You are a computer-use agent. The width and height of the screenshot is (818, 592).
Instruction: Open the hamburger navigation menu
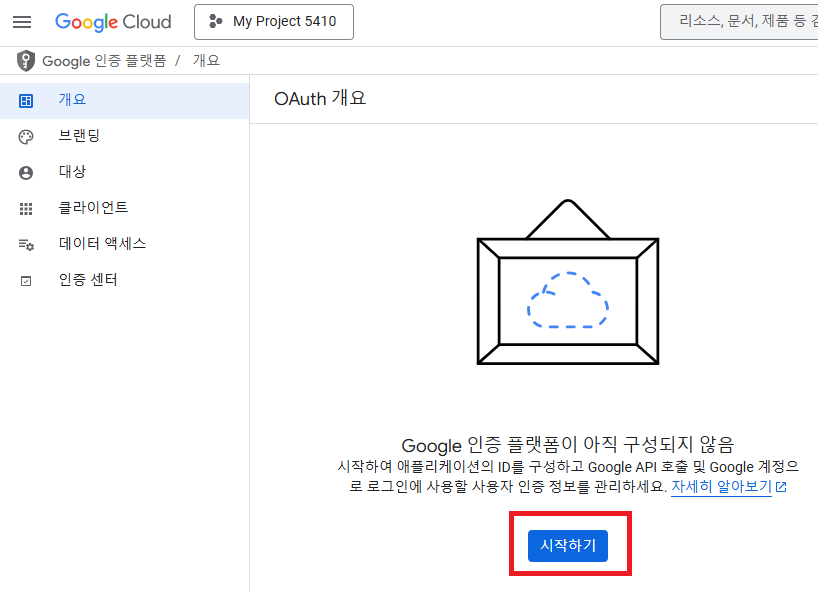click(22, 22)
